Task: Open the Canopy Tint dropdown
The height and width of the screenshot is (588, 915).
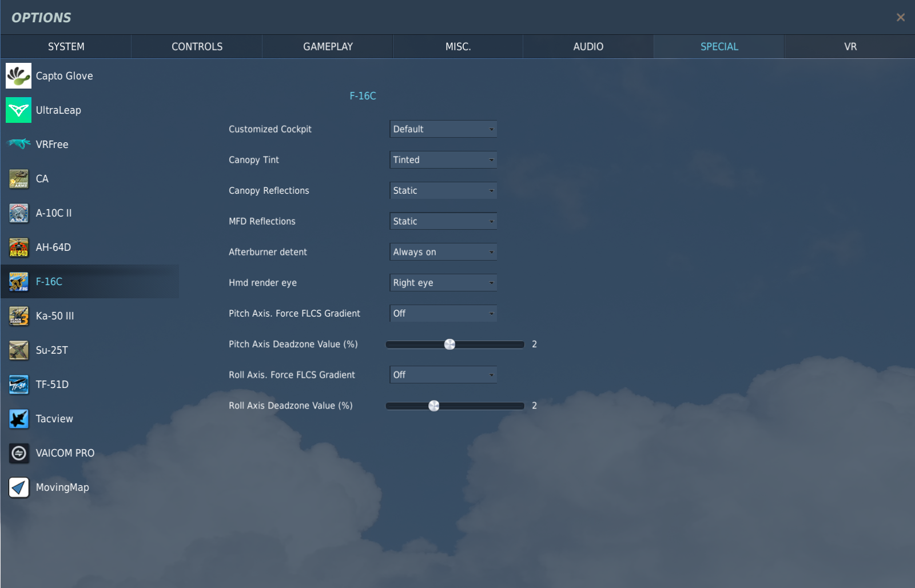Action: tap(443, 160)
